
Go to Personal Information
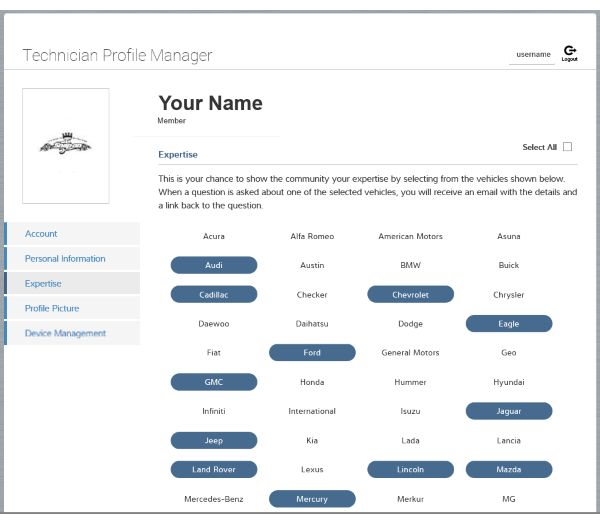click(72, 259)
